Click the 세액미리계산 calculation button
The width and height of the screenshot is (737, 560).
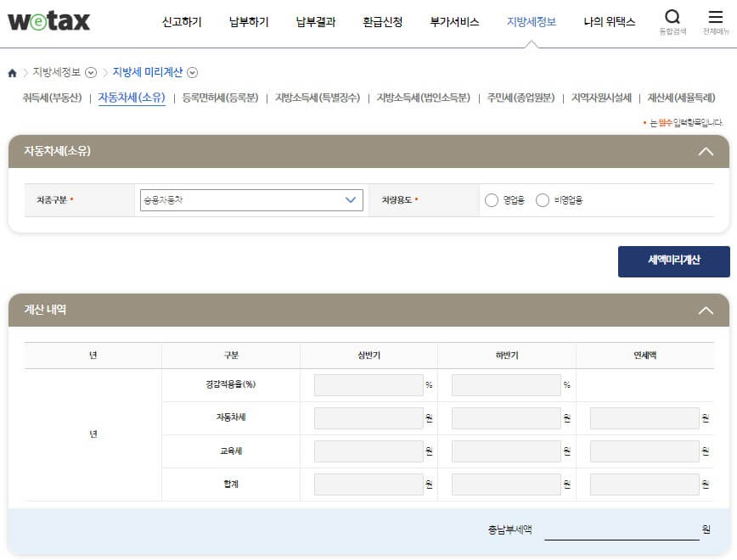673,261
